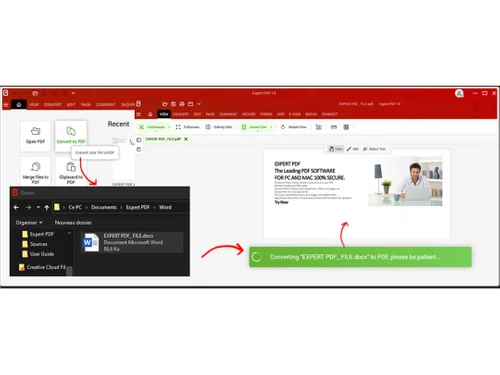Screen dimensions: 500x375
Task: Click Nouveau dossier button
Action: [x=73, y=222]
